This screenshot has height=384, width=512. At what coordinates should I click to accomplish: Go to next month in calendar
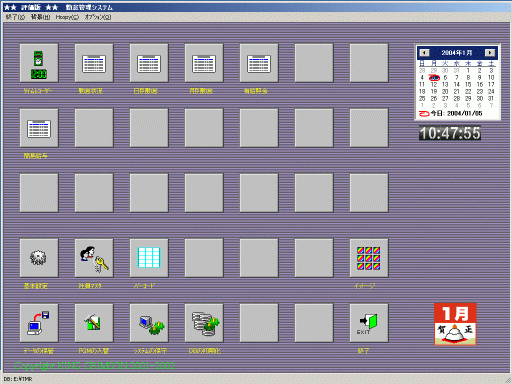click(x=490, y=53)
